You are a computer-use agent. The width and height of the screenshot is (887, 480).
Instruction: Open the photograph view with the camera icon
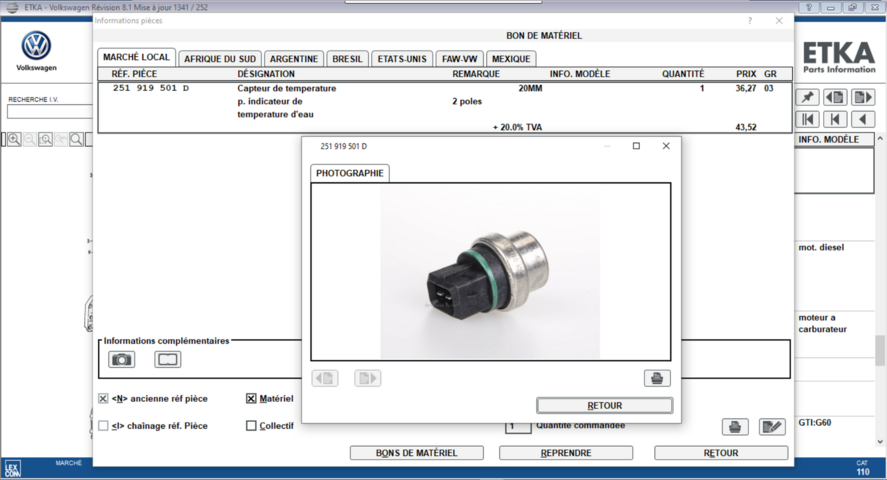(122, 360)
